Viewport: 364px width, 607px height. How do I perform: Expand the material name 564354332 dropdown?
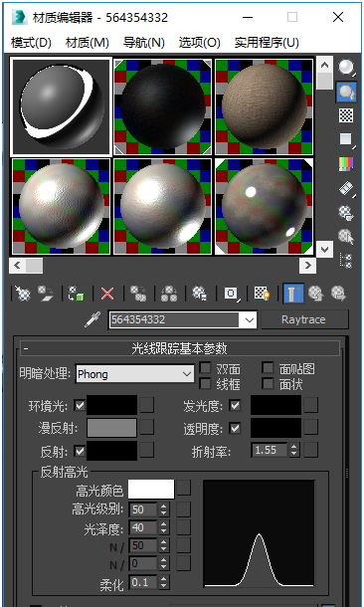[x=249, y=320]
